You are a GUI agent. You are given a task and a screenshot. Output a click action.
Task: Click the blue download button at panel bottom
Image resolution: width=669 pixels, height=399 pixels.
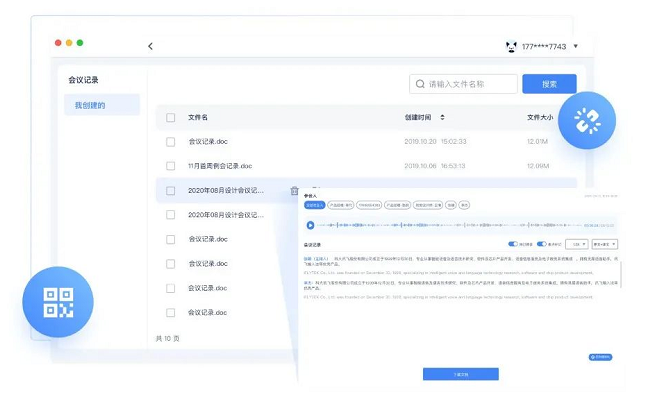coord(461,374)
